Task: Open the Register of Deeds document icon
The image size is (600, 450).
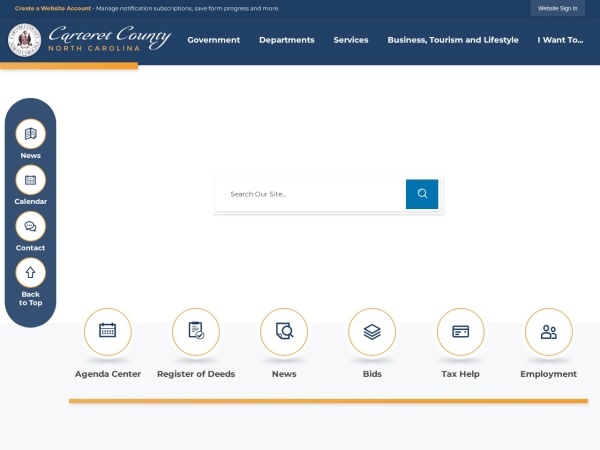Action: tap(196, 332)
